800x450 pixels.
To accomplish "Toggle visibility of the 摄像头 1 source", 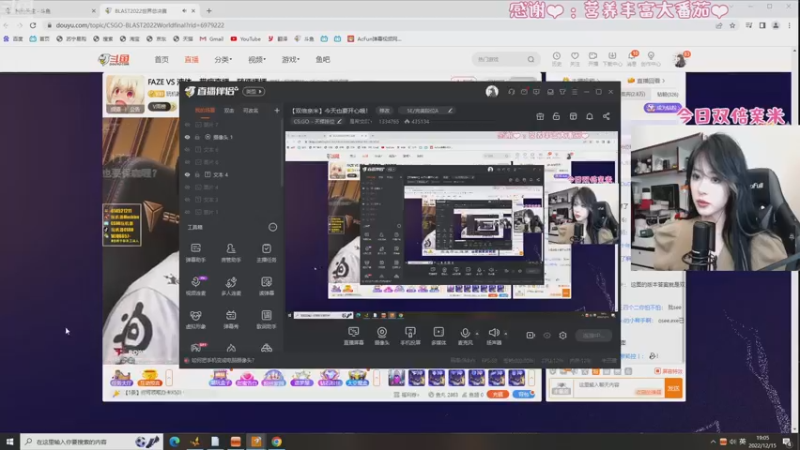I will [187, 137].
